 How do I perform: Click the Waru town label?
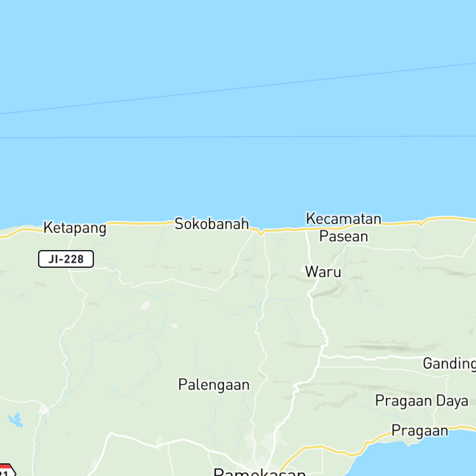pos(323,272)
